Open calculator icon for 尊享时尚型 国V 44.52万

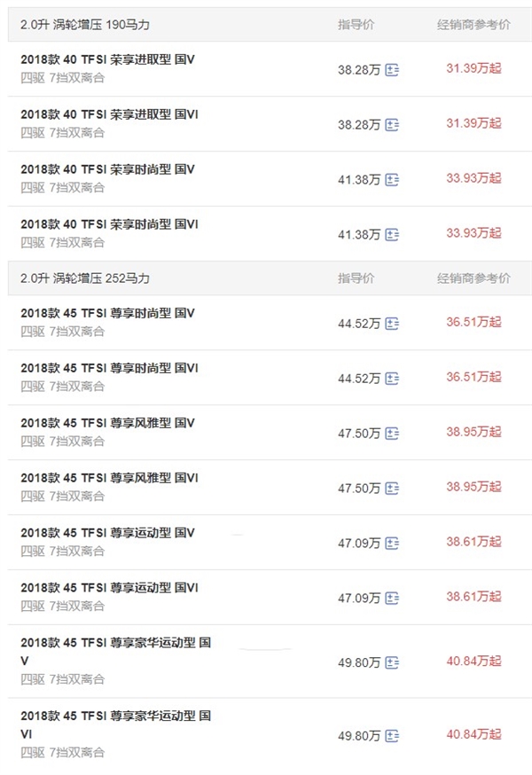[x=392, y=324]
